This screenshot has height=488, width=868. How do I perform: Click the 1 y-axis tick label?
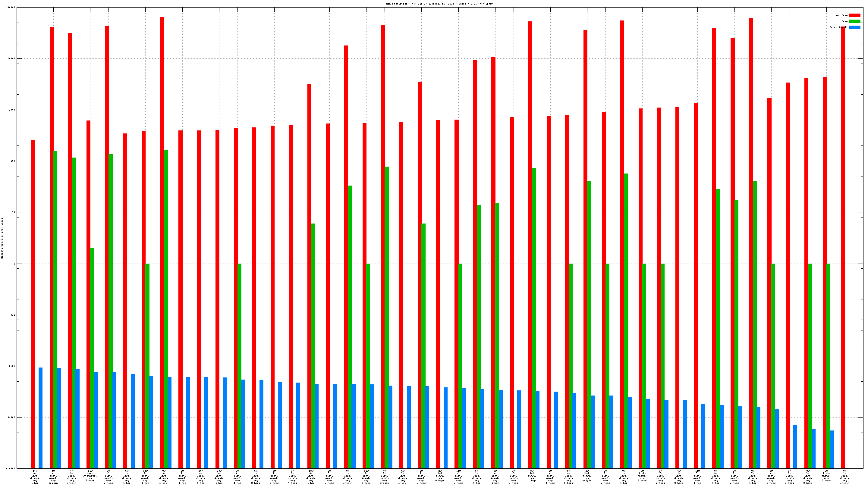tap(14, 264)
